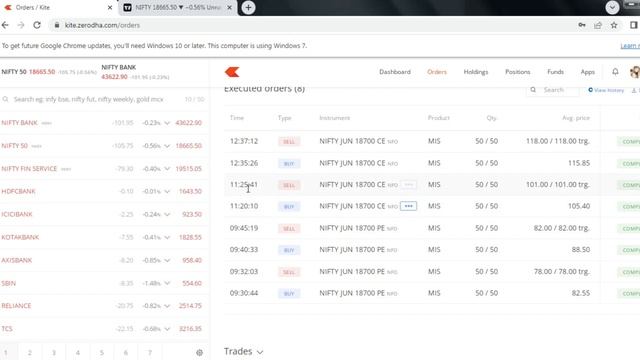
Task: Click the browser forward arrow
Action: coord(21,25)
